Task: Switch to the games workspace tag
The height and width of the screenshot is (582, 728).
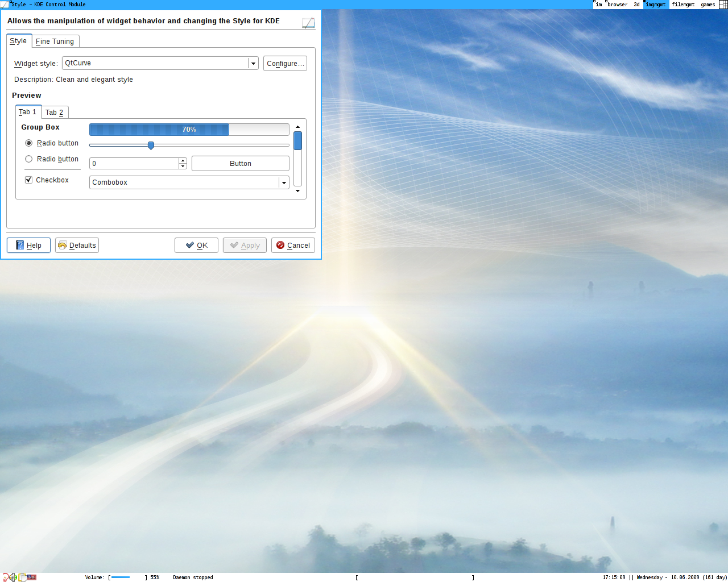Action: coord(708,5)
